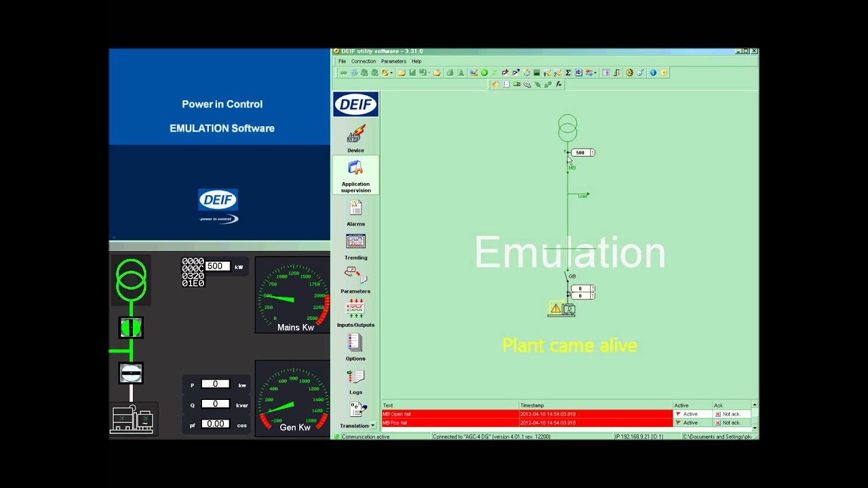The width and height of the screenshot is (868, 488).
Task: Open the Logs view in sidebar
Action: point(355,381)
